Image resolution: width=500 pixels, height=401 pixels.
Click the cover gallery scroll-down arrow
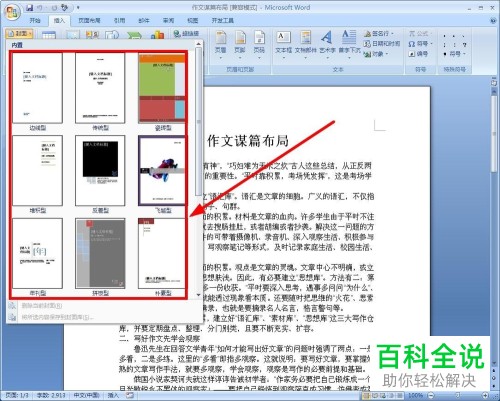(x=198, y=295)
